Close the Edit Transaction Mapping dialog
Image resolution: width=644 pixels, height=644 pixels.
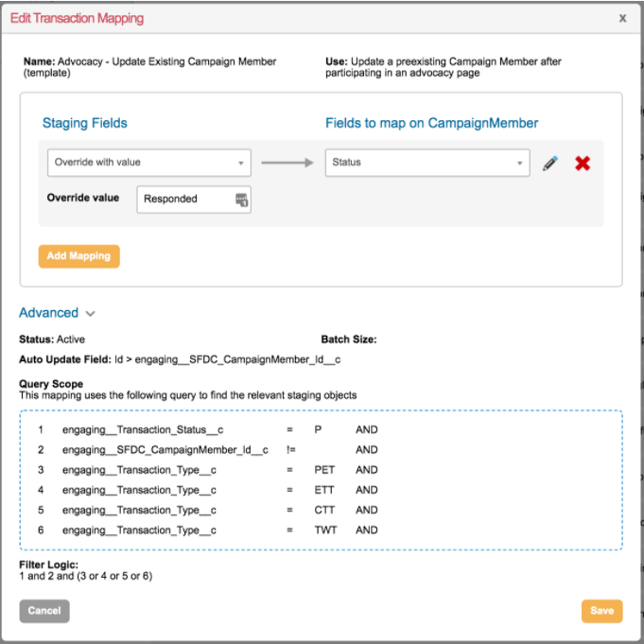pos(622,18)
